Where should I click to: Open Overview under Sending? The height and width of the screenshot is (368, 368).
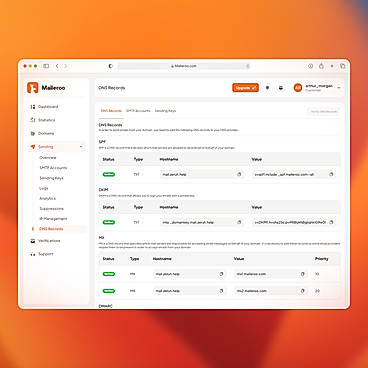click(48, 157)
